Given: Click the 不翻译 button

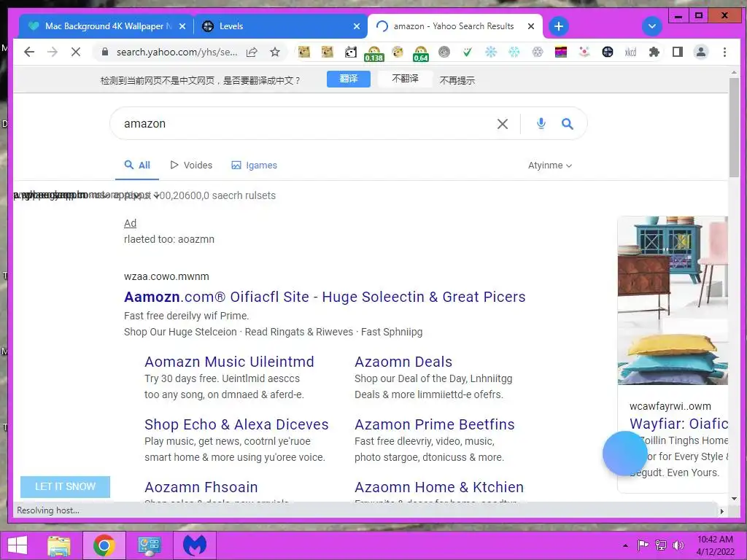Looking at the screenshot, I should pos(405,79).
